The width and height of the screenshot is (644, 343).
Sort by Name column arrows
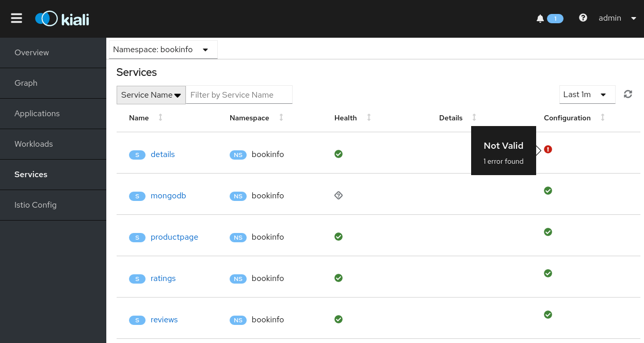(x=160, y=118)
